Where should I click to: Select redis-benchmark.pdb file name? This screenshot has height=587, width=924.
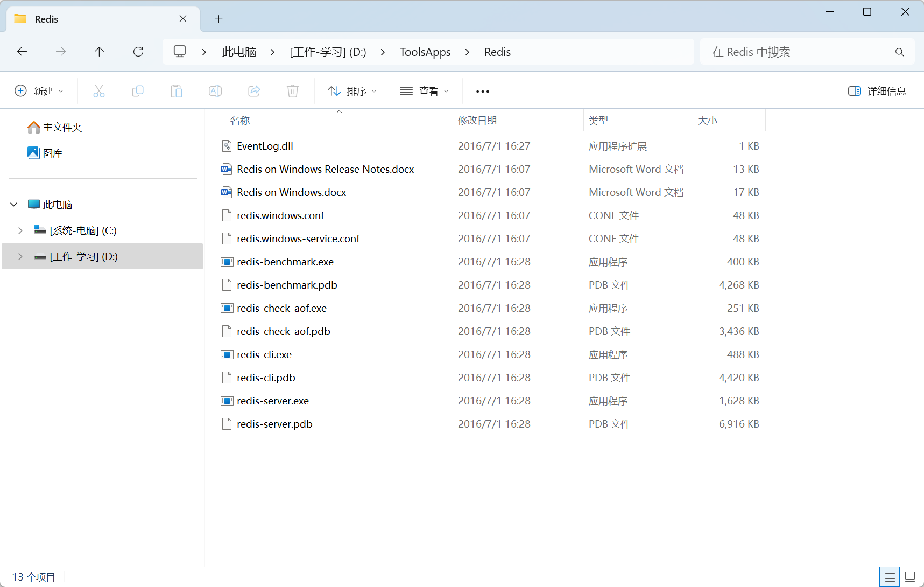pyautogui.click(x=287, y=285)
